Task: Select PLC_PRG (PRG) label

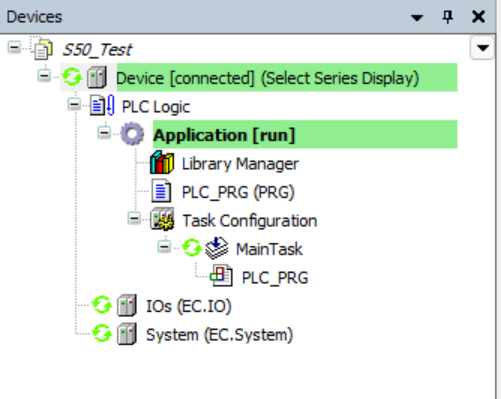Action: (x=238, y=192)
